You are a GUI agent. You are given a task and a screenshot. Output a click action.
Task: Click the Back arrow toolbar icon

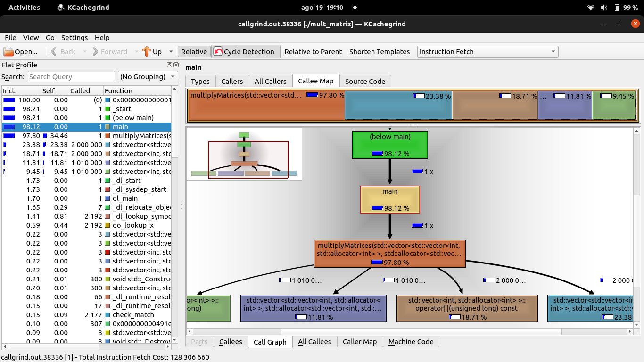pos(54,52)
